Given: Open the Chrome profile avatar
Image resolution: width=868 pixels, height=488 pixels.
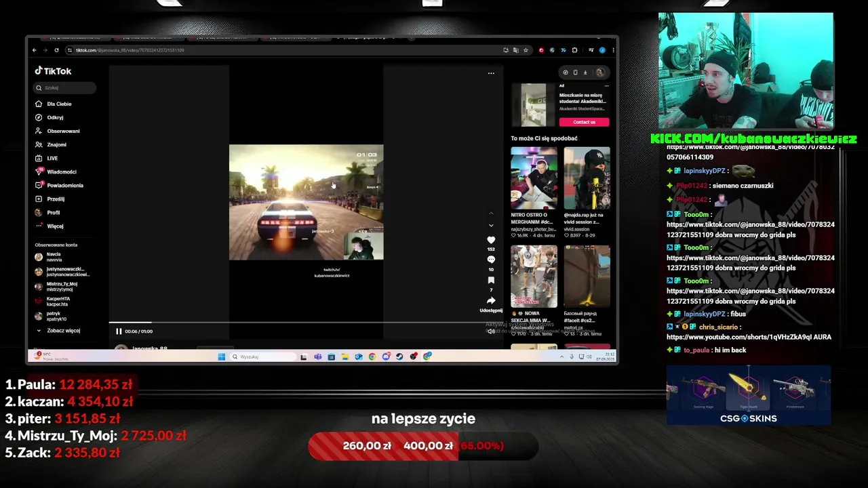Looking at the screenshot, I should [x=601, y=50].
